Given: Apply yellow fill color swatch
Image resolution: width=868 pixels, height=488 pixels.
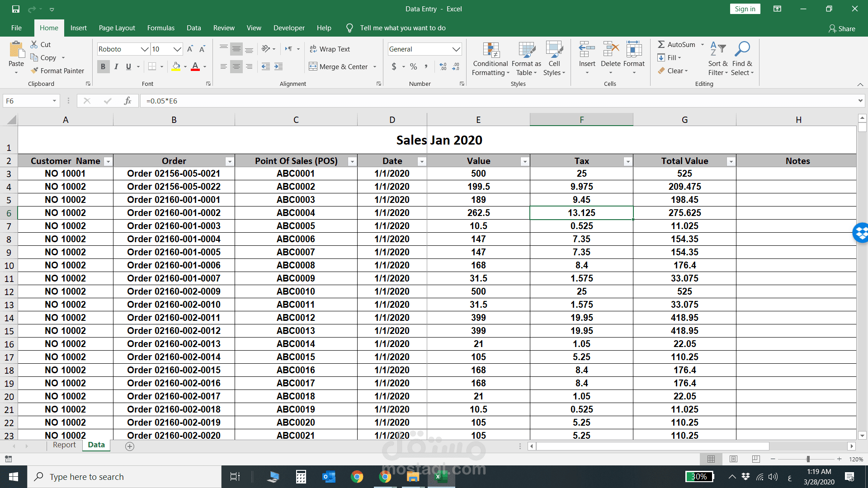Looking at the screenshot, I should (x=176, y=66).
